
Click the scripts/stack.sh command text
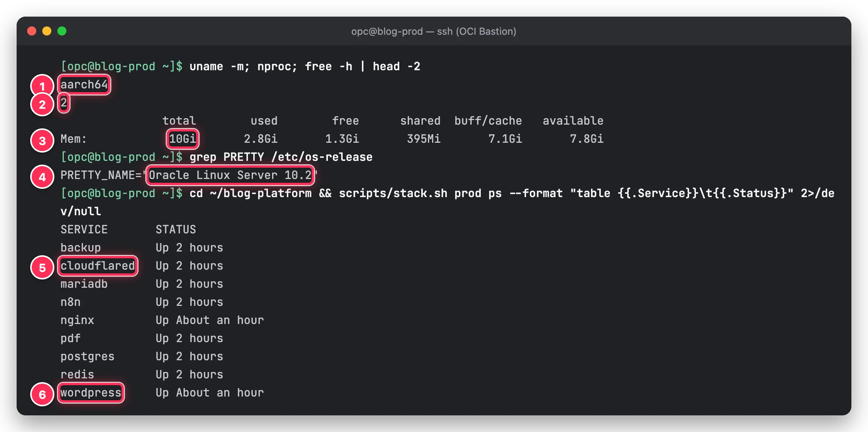point(393,193)
